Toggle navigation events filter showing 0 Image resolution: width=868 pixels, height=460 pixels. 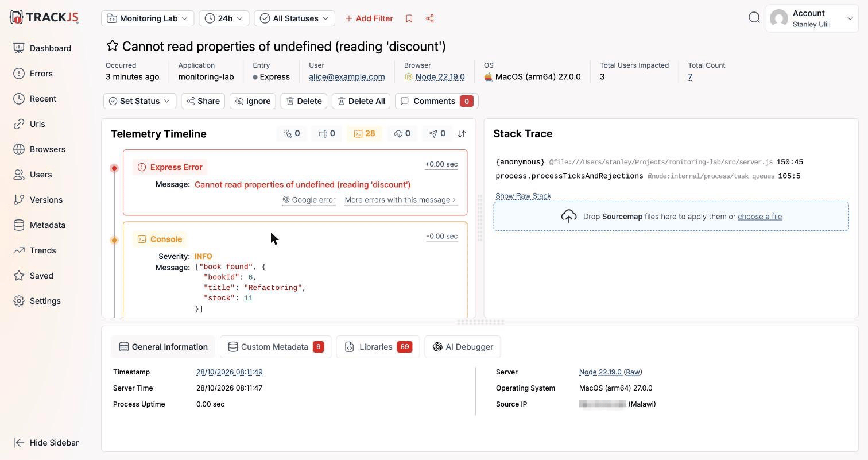(x=437, y=134)
